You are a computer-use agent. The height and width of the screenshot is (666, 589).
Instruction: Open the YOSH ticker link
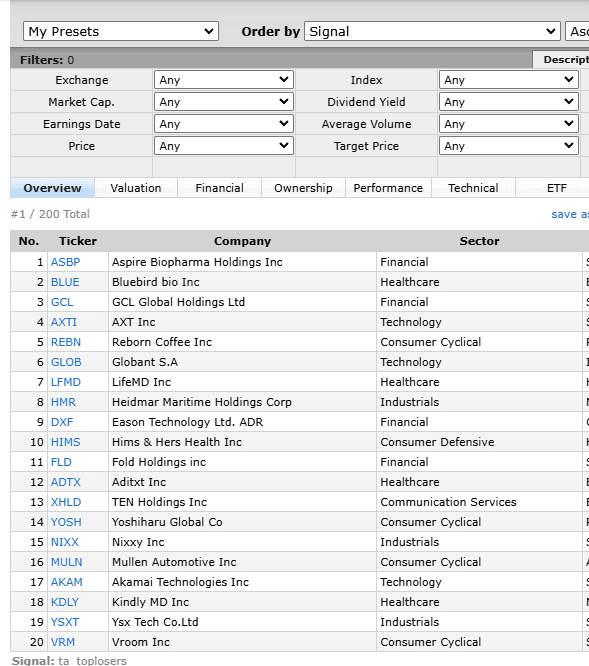(x=66, y=522)
